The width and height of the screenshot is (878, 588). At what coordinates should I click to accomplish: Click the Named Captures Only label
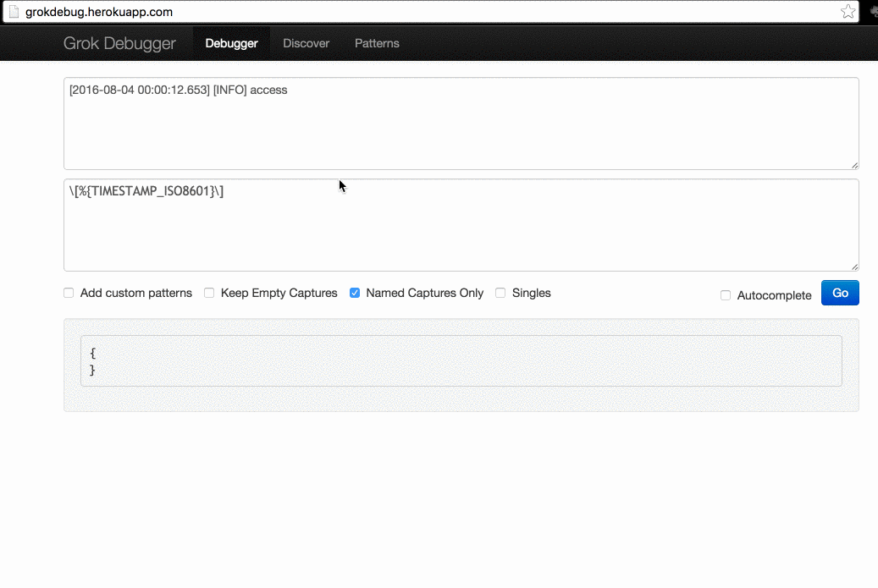(x=424, y=293)
